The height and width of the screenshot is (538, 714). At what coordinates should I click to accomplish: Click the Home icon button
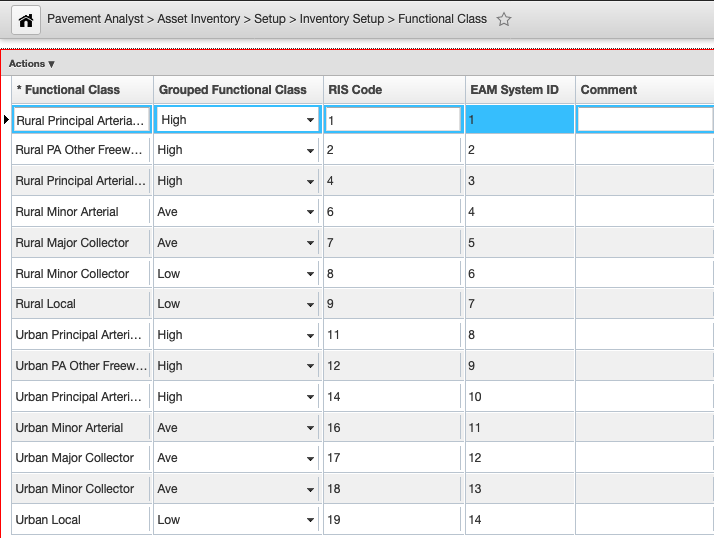pyautogui.click(x=26, y=19)
